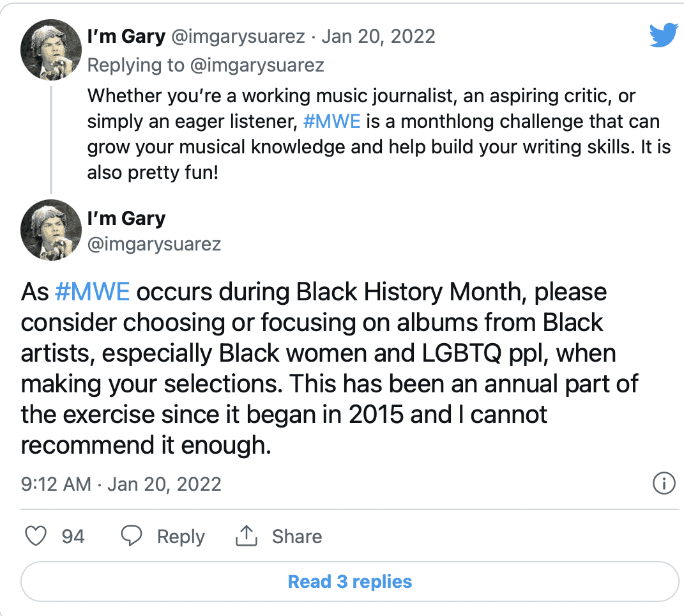Open the Twitter info circle icon
The height and width of the screenshot is (616, 684).
pos(664,483)
